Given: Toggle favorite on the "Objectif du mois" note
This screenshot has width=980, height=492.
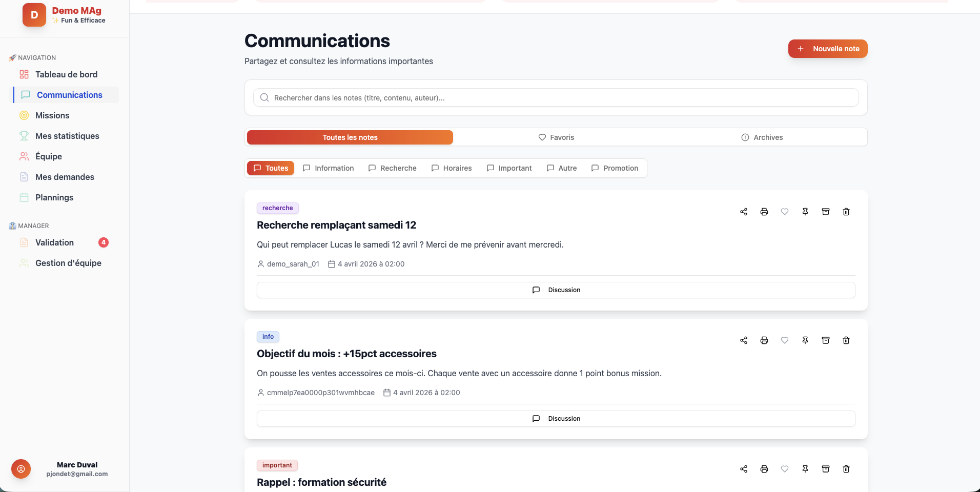Looking at the screenshot, I should pyautogui.click(x=785, y=340).
